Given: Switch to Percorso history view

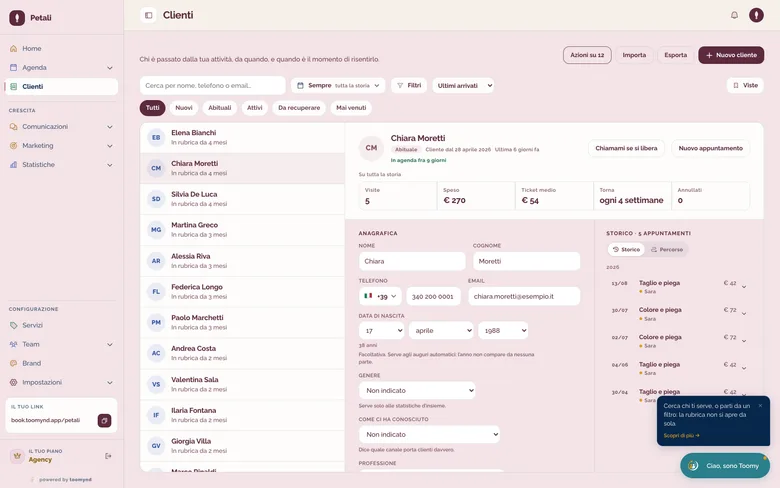Looking at the screenshot, I should 667,250.
